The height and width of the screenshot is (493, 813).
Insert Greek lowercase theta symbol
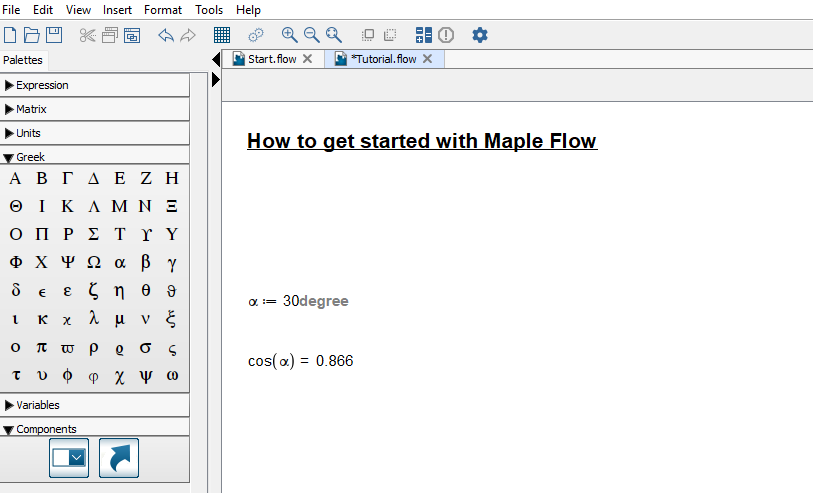[x=146, y=290]
